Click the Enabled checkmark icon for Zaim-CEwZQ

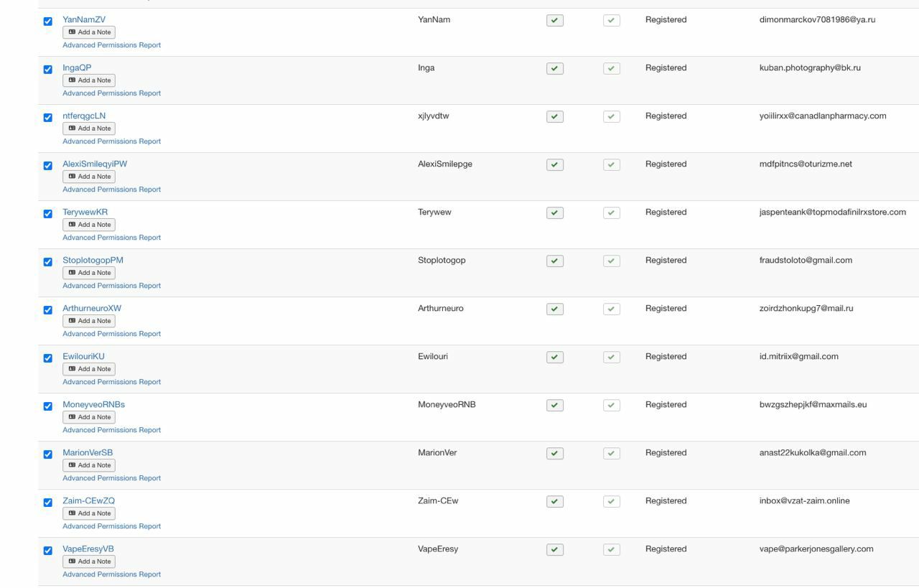click(554, 502)
